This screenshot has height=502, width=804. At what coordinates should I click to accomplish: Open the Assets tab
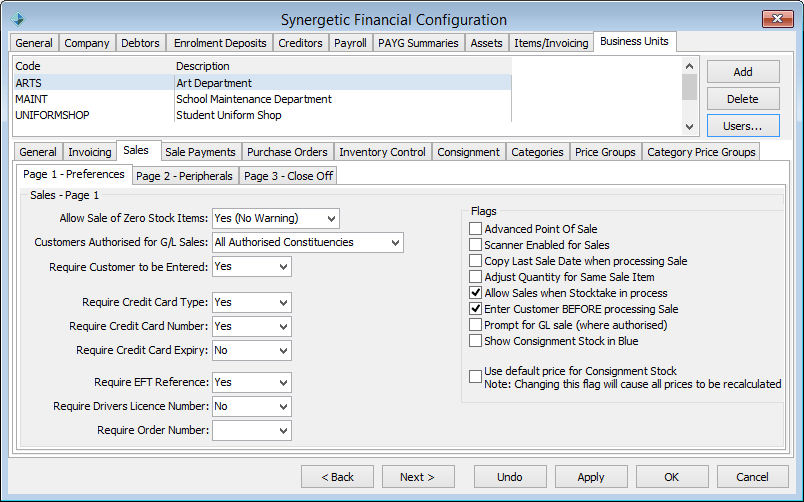[486, 43]
